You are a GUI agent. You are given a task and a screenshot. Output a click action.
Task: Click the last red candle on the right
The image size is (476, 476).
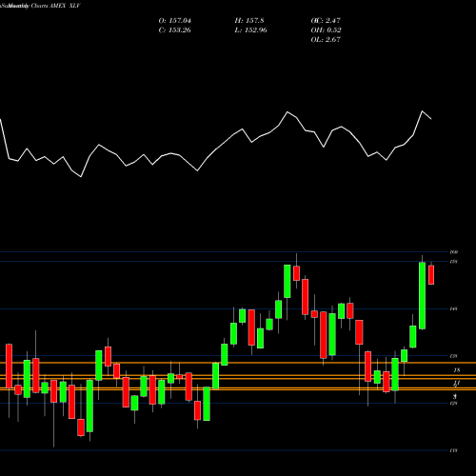pyautogui.click(x=431, y=275)
